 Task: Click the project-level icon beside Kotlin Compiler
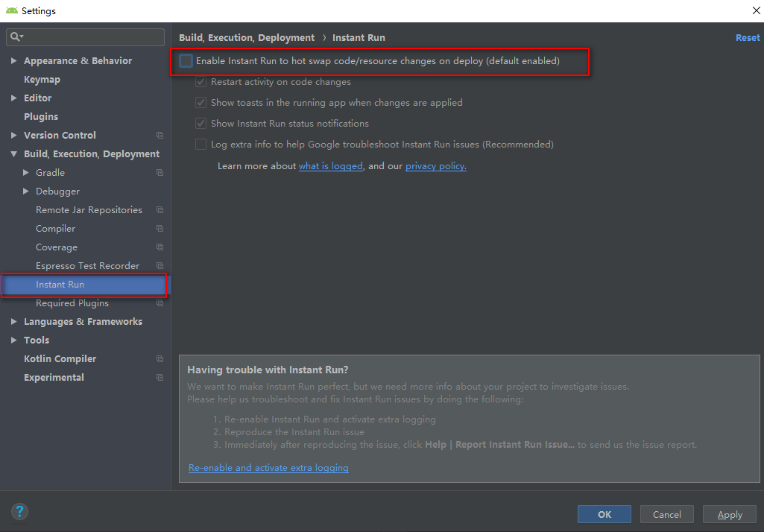(160, 358)
